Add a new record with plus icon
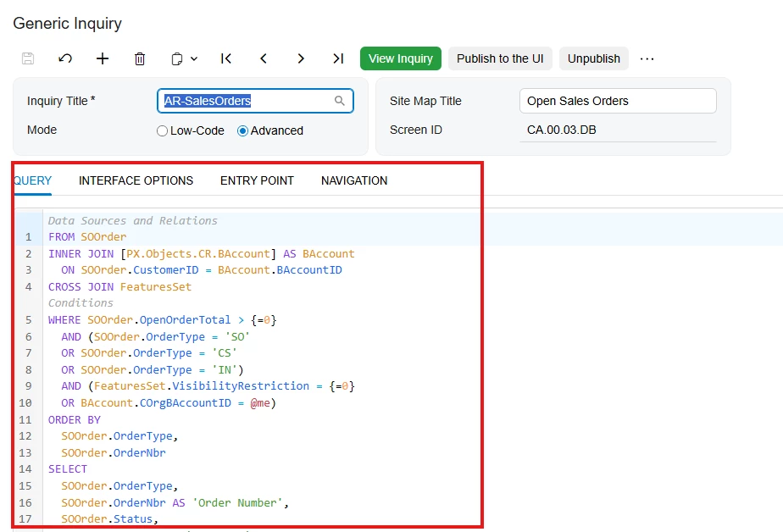The image size is (783, 532). coord(103,58)
